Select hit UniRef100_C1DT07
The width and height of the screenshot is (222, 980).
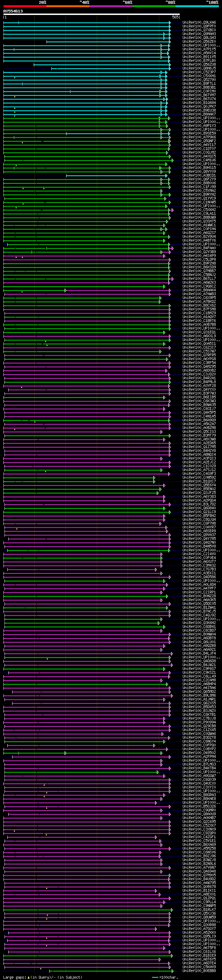199,148
